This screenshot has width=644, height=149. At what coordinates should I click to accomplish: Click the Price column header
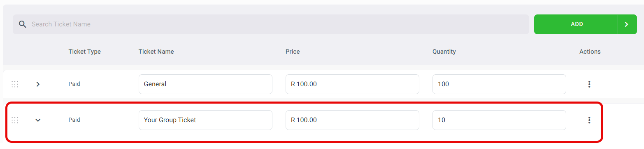tap(293, 52)
